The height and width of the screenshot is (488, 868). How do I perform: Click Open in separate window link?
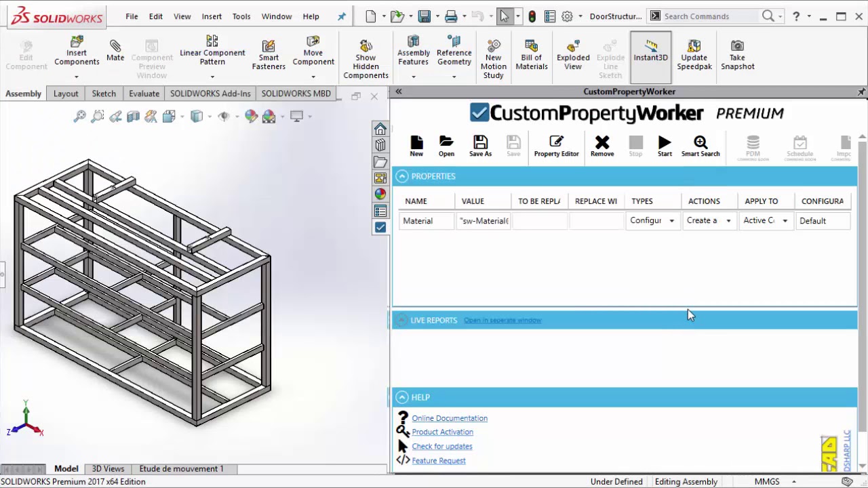(x=502, y=320)
